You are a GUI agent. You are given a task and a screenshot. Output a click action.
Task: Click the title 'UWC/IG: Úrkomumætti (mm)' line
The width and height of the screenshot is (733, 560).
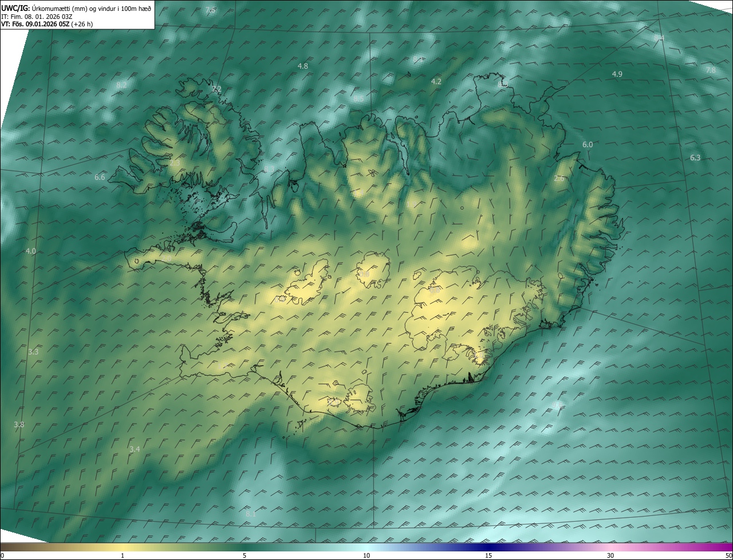click(76, 8)
